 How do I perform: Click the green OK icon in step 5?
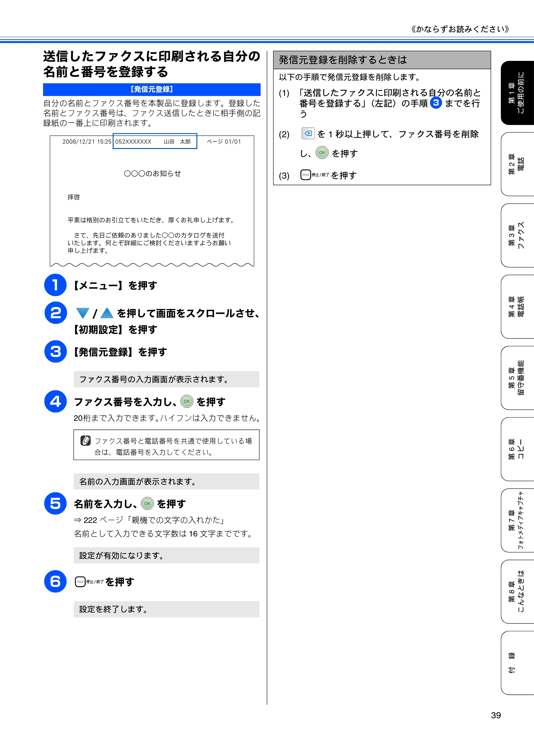click(147, 503)
